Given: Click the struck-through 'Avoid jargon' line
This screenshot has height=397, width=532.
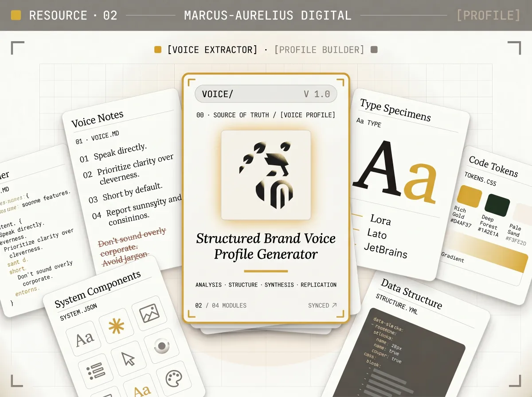Looking at the screenshot, I should pyautogui.click(x=125, y=259).
